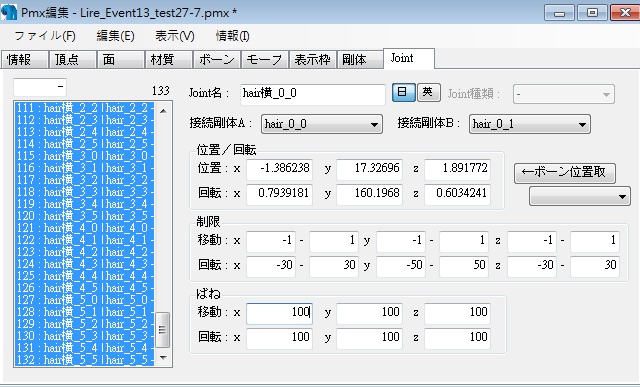The height and width of the screenshot is (387, 640).
Task: Switch to the 剛体 tab
Action: 360,60
